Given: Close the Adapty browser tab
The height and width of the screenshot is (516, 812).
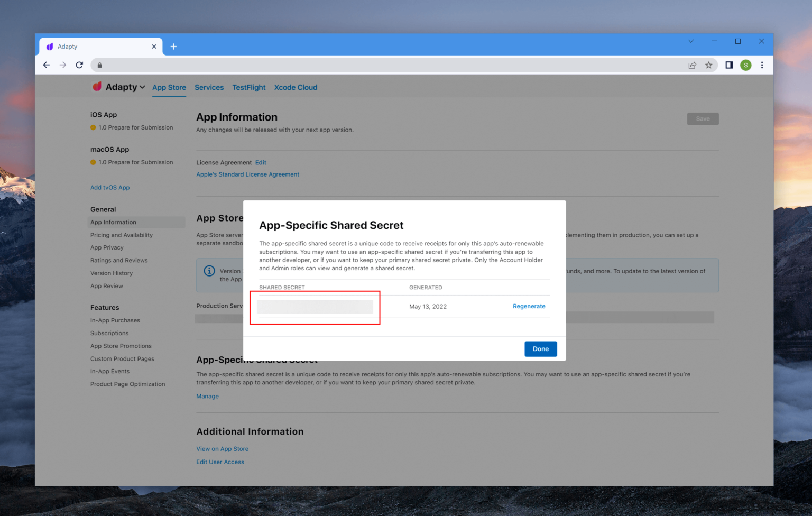Looking at the screenshot, I should point(154,47).
